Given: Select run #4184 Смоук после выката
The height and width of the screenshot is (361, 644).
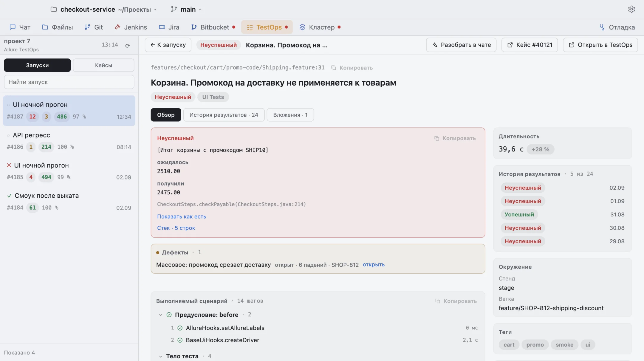Looking at the screenshot, I should [x=69, y=202].
